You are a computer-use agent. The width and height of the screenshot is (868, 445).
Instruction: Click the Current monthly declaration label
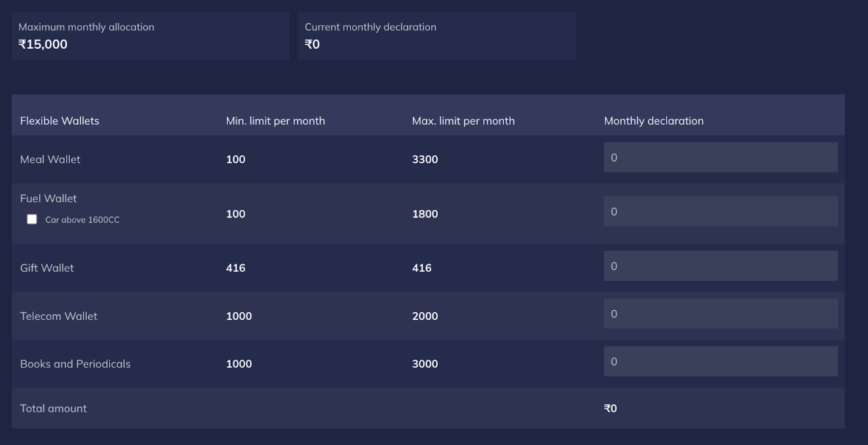pyautogui.click(x=370, y=27)
